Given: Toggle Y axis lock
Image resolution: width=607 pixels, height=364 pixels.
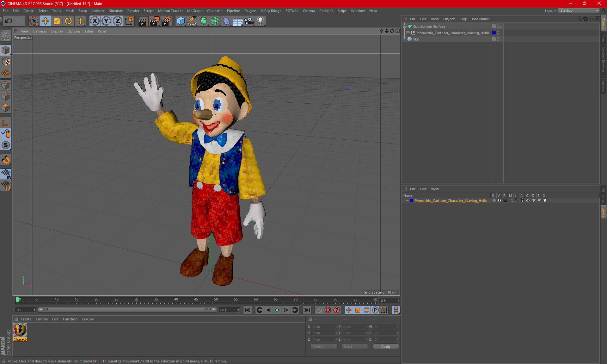Looking at the screenshot, I should click(x=106, y=21).
